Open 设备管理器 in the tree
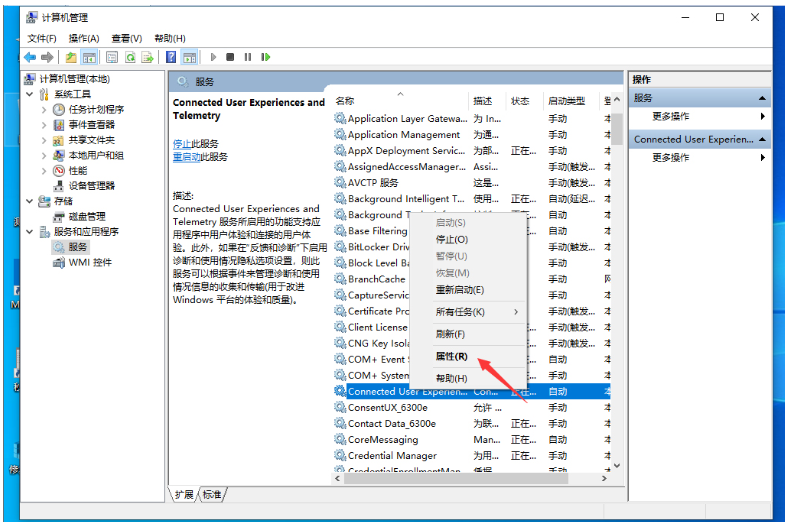Viewport: 785px width, 522px height. [92, 186]
